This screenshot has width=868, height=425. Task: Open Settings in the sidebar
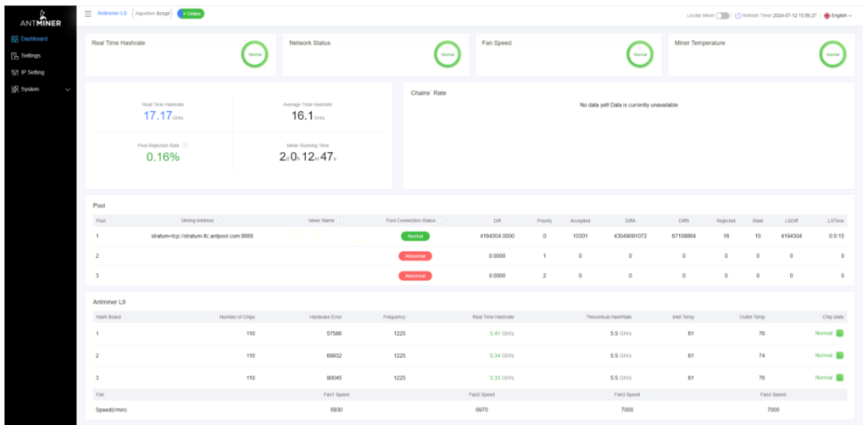point(31,55)
